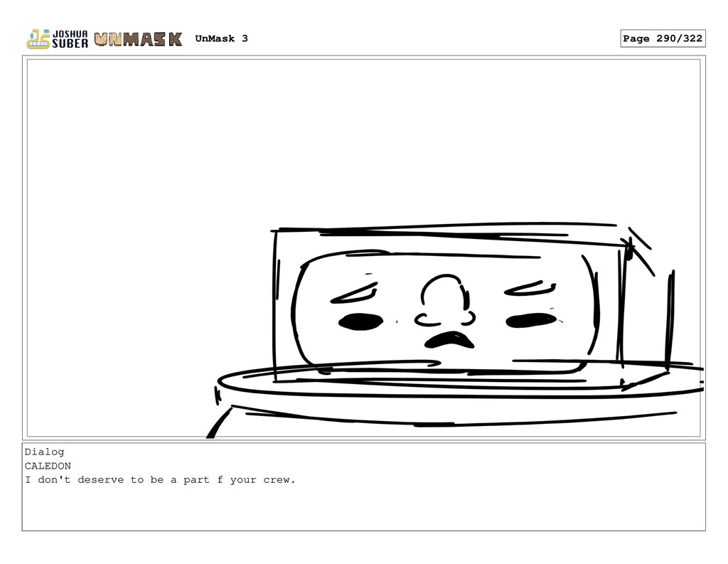Click the 'Dialog' label in the text box

[x=45, y=452]
